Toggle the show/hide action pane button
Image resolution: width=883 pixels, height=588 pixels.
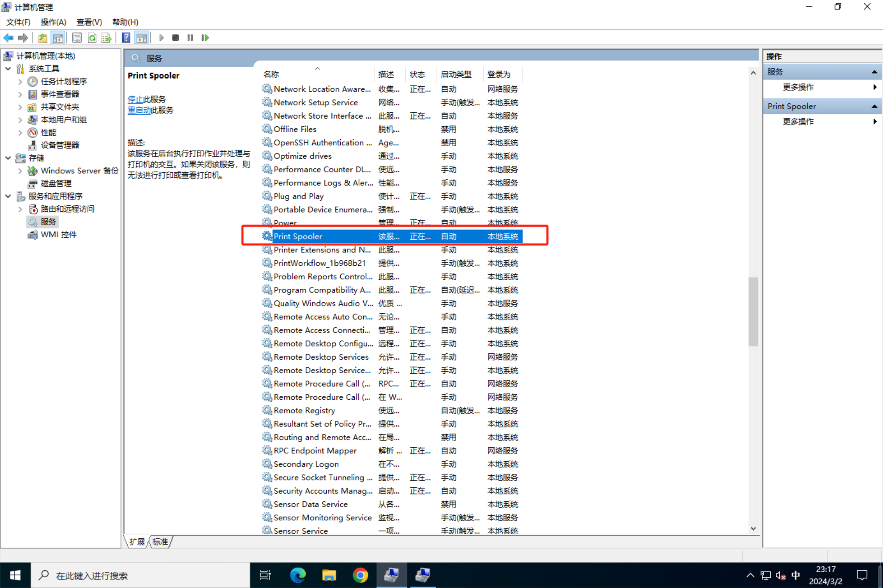(142, 38)
